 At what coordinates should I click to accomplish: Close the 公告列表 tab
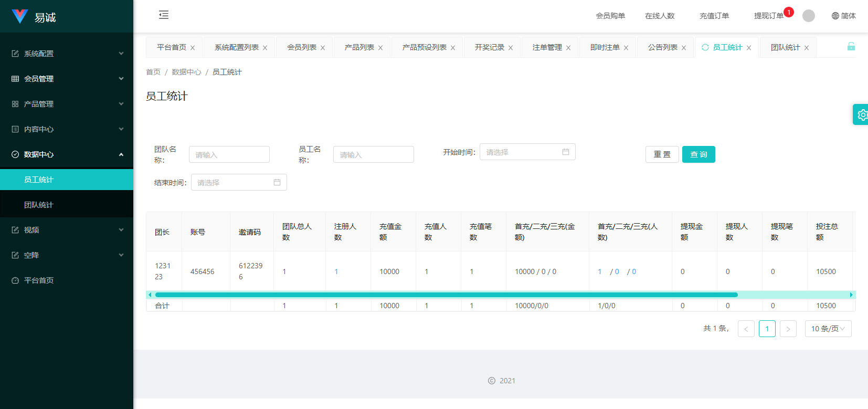(x=684, y=48)
